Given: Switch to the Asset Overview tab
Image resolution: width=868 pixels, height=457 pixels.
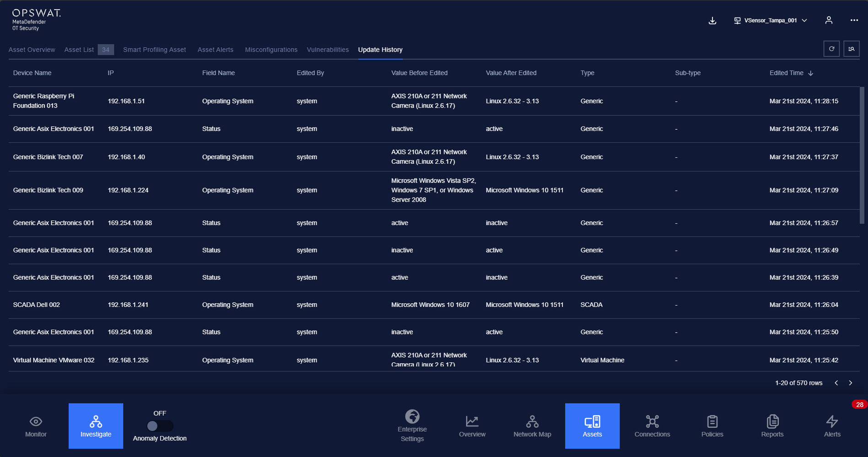Looking at the screenshot, I should point(32,49).
